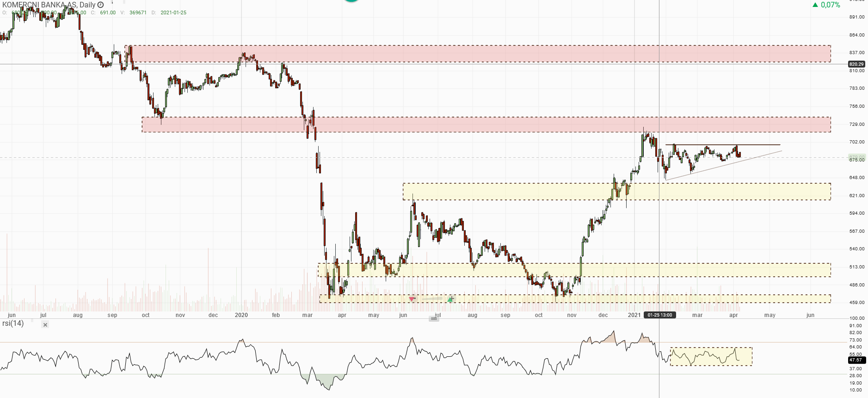Click the 2020 label on time axis
Viewport: 868px width, 398px height.
(x=241, y=315)
